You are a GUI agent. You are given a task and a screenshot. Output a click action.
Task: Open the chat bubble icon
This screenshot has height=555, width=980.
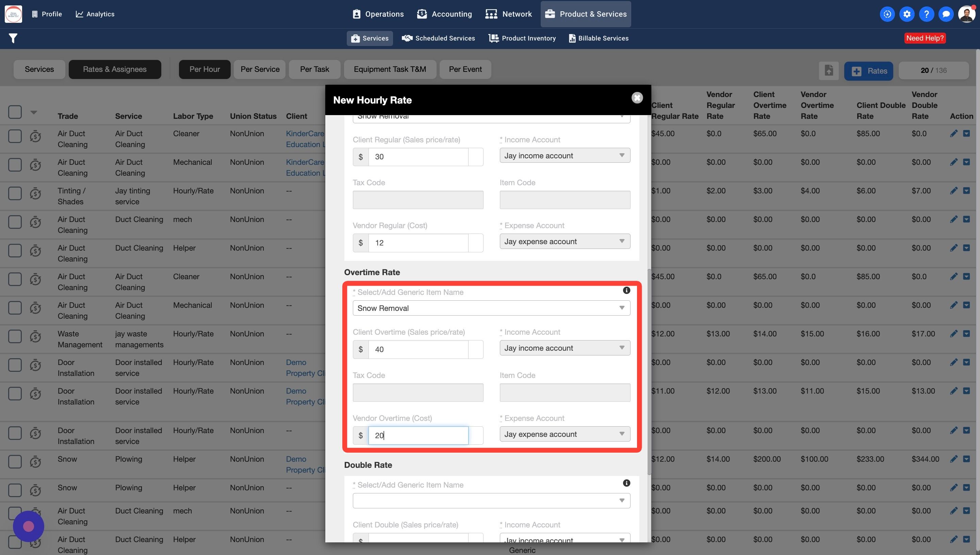[946, 14]
